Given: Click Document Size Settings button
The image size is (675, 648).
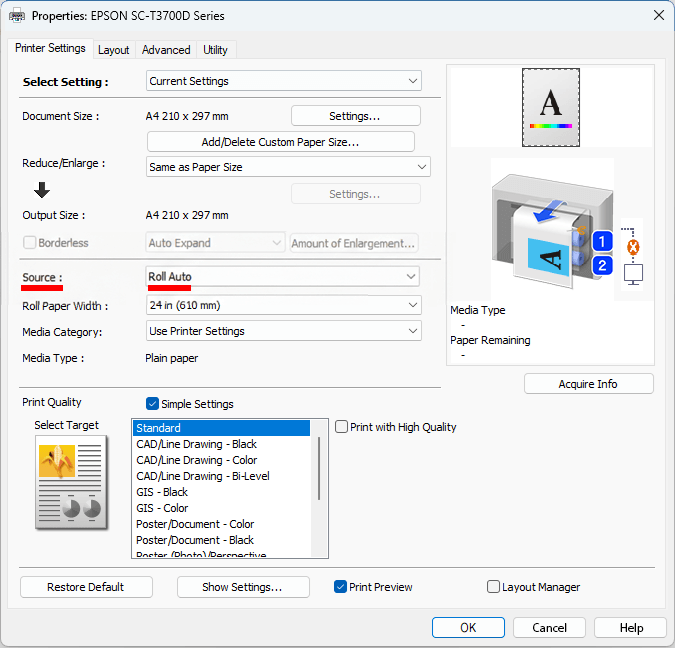Looking at the screenshot, I should pyautogui.click(x=356, y=116).
